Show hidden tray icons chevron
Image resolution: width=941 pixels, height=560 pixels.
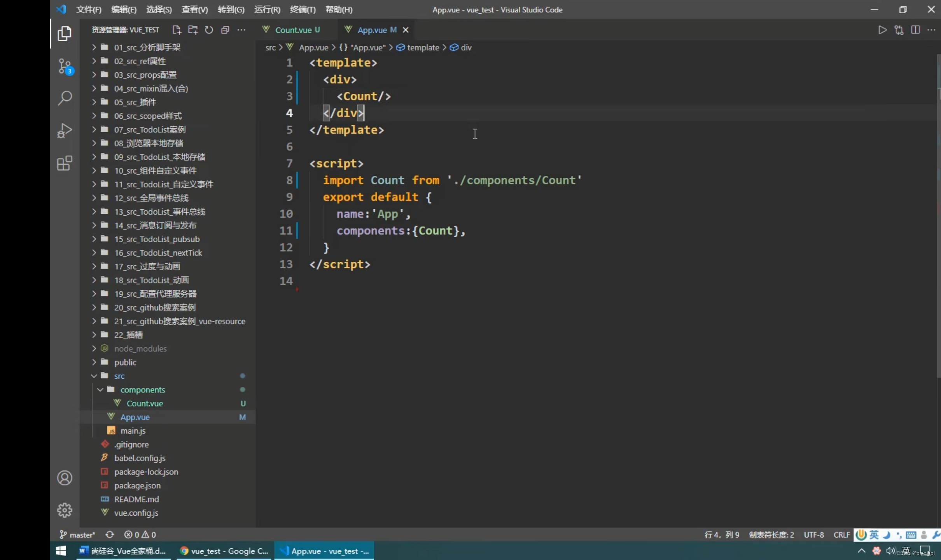pos(861,551)
